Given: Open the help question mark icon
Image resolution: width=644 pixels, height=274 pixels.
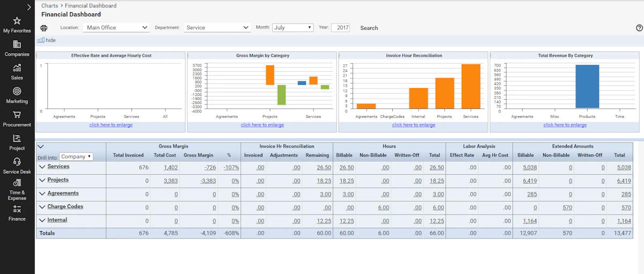Looking at the screenshot, I should [639, 28].
